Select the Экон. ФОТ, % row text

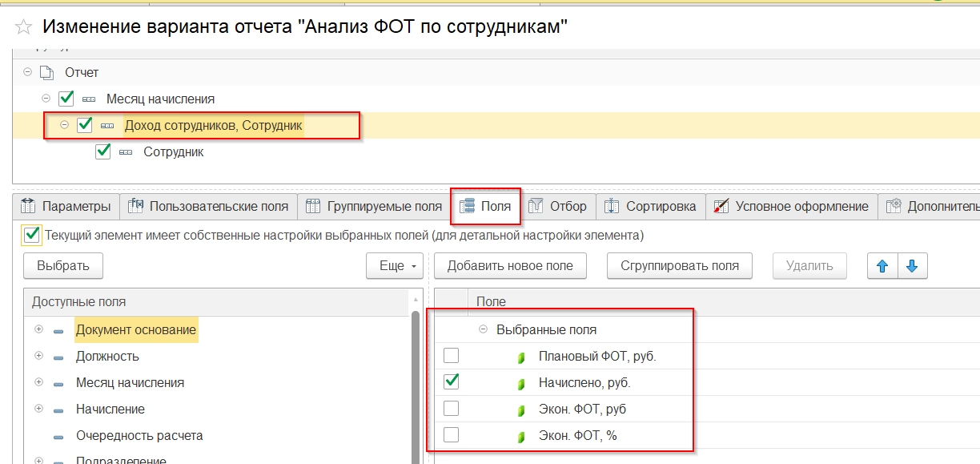pos(578,436)
